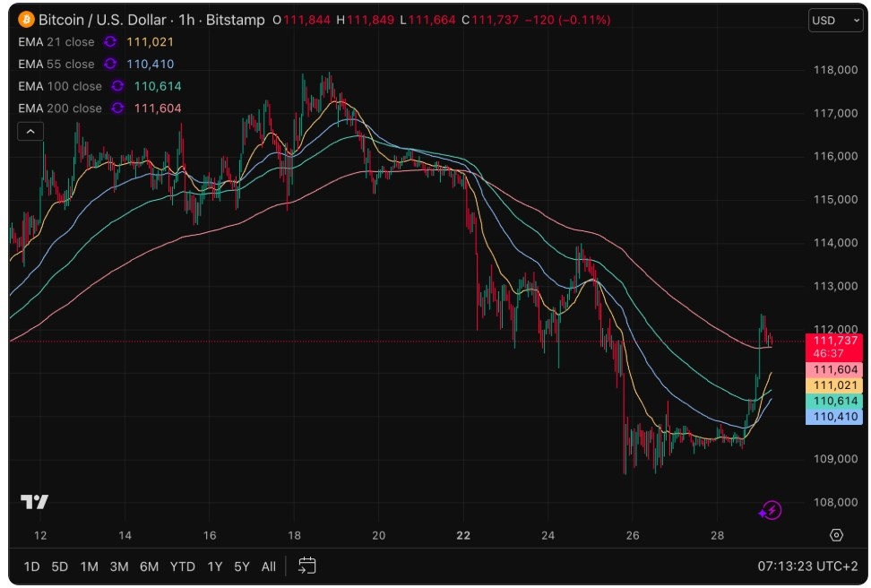Click the 26 date axis label
The height and width of the screenshot is (588, 871).
633,535
